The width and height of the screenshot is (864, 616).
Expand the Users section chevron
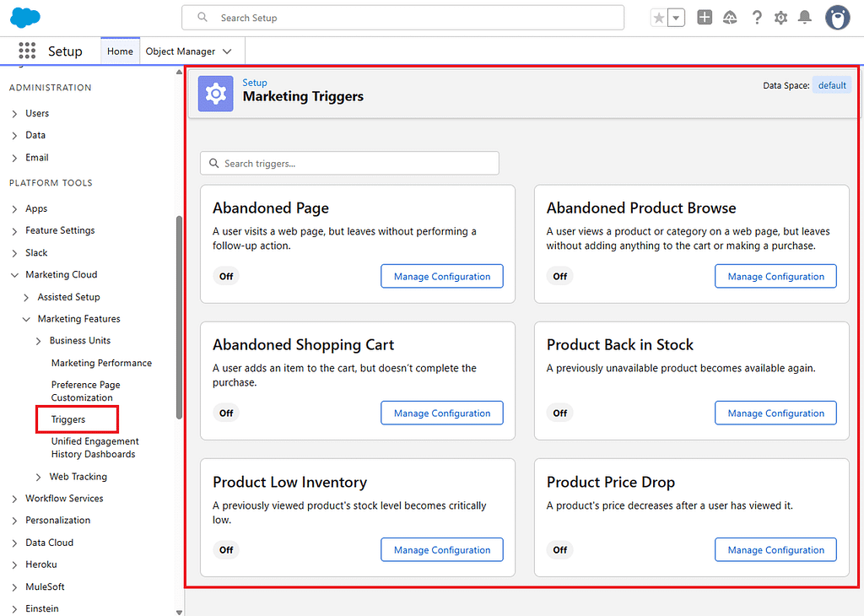tap(14, 114)
